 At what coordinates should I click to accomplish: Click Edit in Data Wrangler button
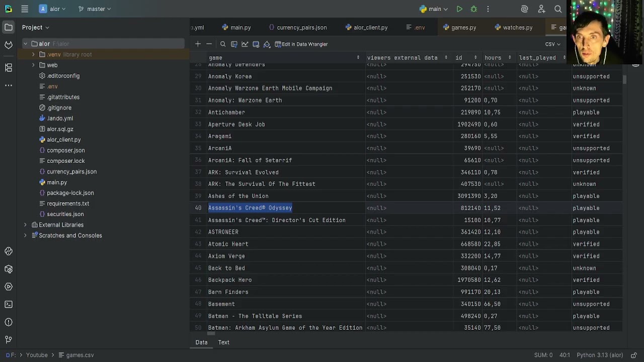point(301,44)
